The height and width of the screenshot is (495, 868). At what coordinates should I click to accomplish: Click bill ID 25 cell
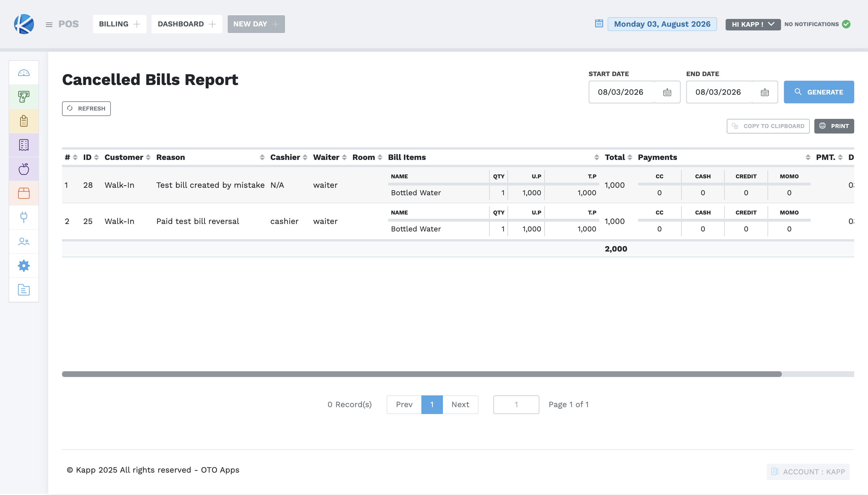tap(88, 221)
